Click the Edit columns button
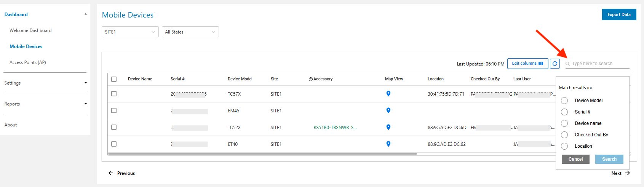The image size is (644, 187). coord(527,64)
